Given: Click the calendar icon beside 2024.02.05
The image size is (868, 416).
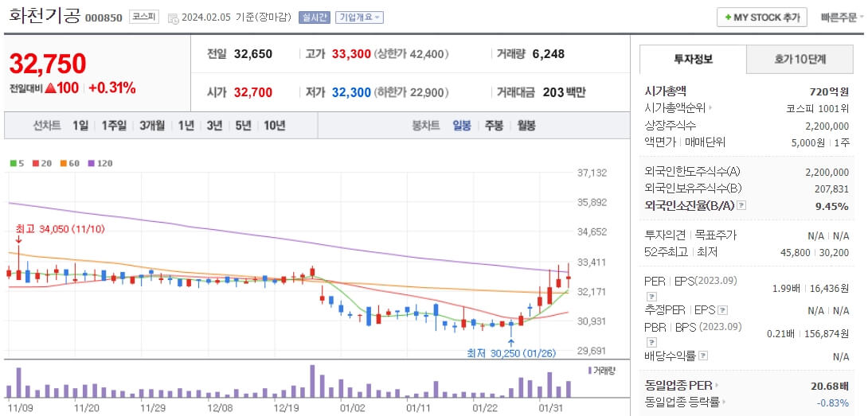Looking at the screenshot, I should point(174,17).
